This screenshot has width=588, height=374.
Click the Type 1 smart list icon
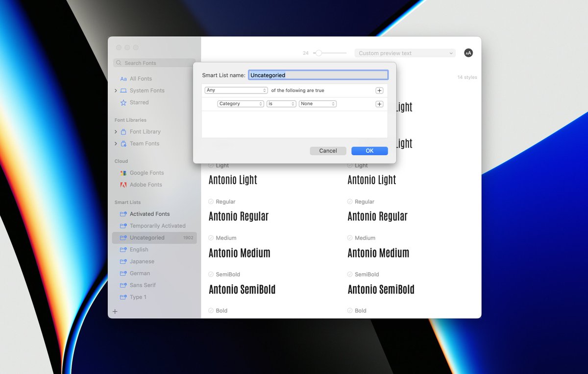point(123,297)
